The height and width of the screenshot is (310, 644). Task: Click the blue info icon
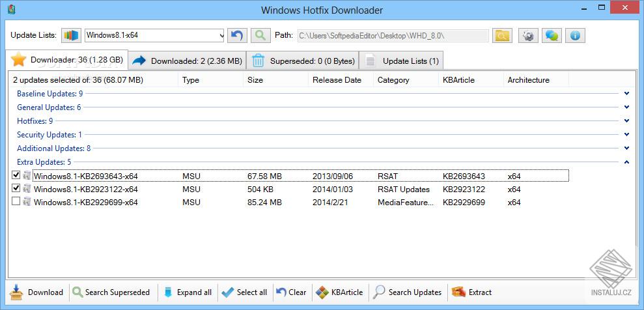575,35
